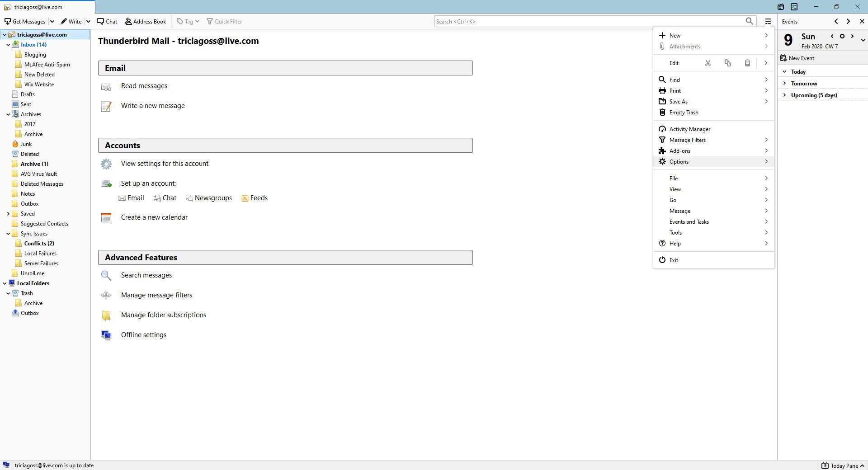Expand Upcoming (5 days) section
Image resolution: width=868 pixels, height=470 pixels.
[x=784, y=95]
